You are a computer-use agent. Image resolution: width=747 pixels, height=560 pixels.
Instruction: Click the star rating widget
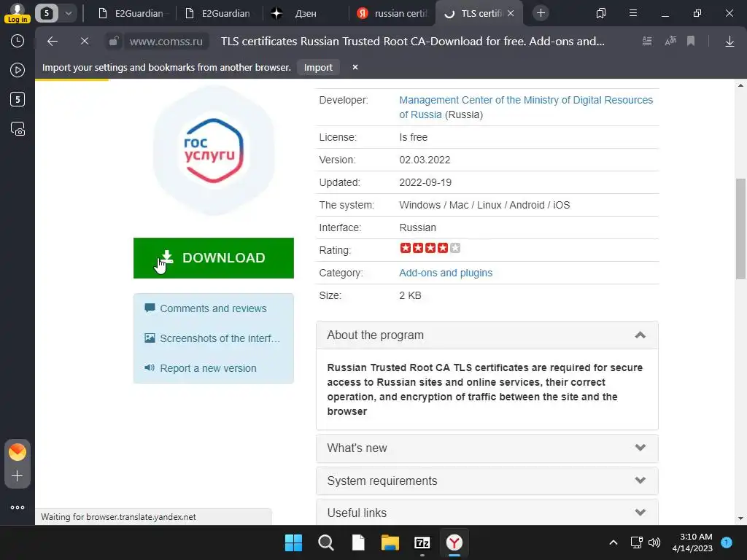(x=430, y=248)
